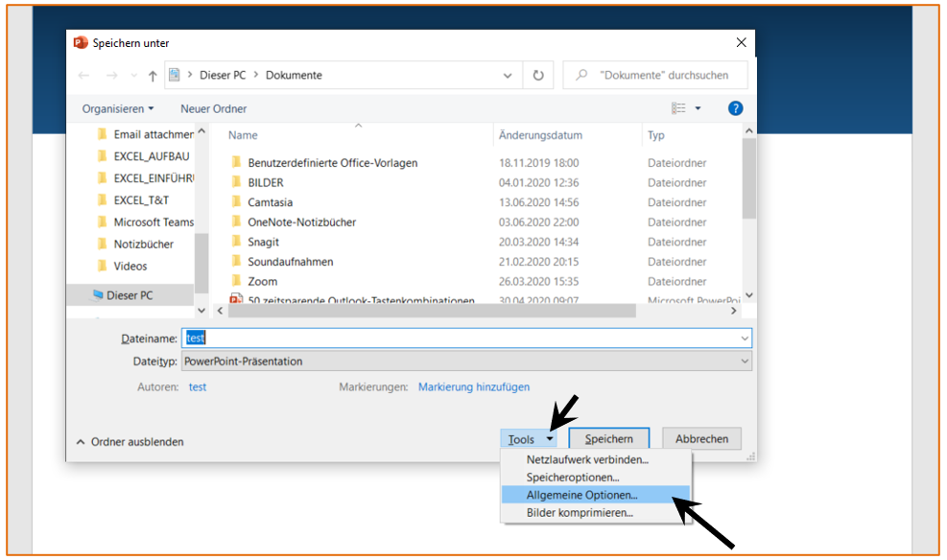Viewport: 947px width, 560px height.
Task: Choose Bilder komprimieren... menu entry
Action: pyautogui.click(x=596, y=513)
